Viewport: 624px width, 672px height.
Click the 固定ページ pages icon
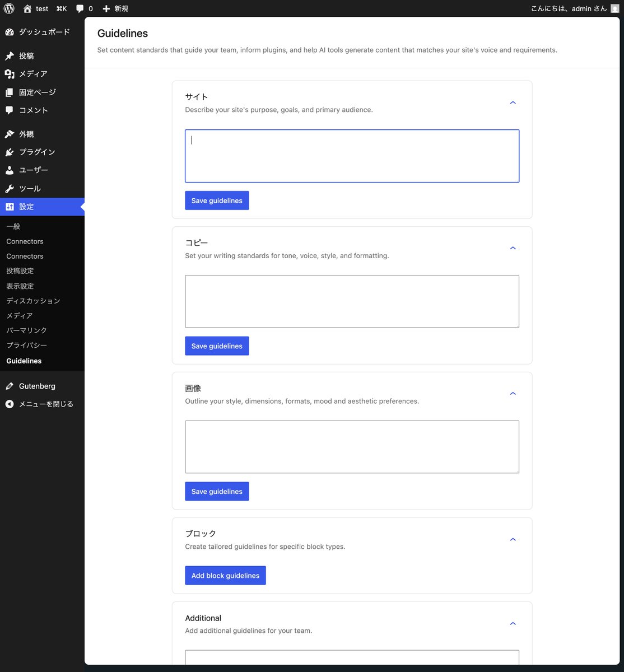coord(10,92)
